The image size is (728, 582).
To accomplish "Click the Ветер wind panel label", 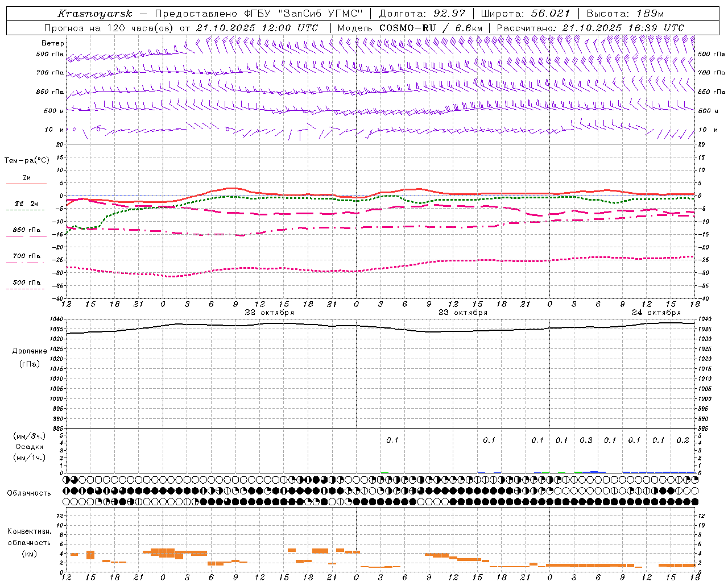I will point(53,43).
